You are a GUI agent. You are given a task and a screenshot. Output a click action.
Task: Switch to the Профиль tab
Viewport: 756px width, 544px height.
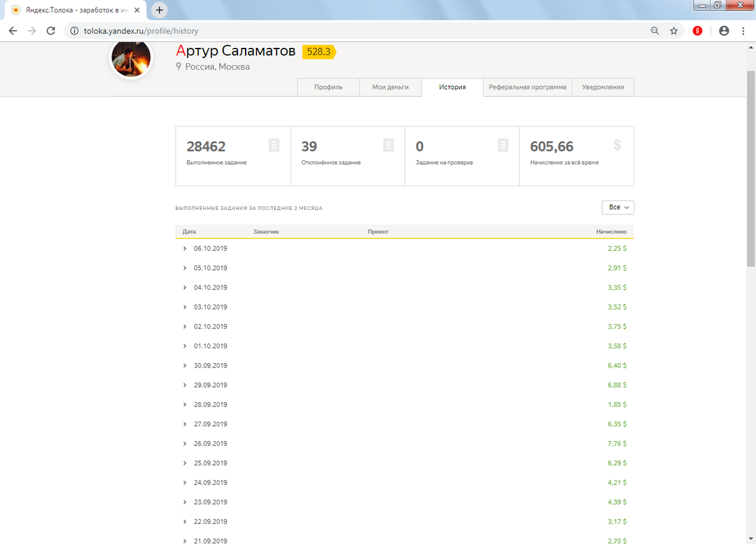[x=328, y=87]
